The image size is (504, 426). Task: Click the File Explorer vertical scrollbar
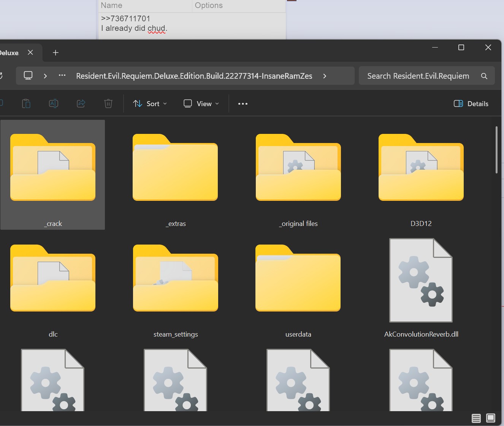[496, 150]
